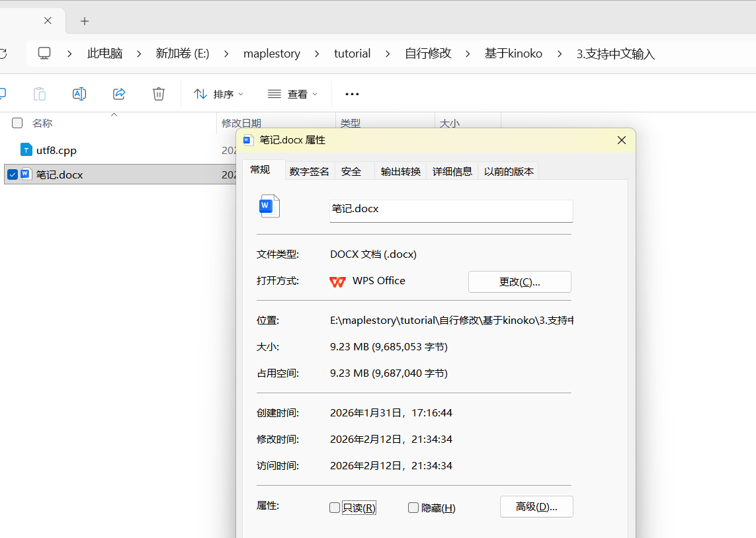
Task: Click the utf8.cpp file icon
Action: (26, 150)
